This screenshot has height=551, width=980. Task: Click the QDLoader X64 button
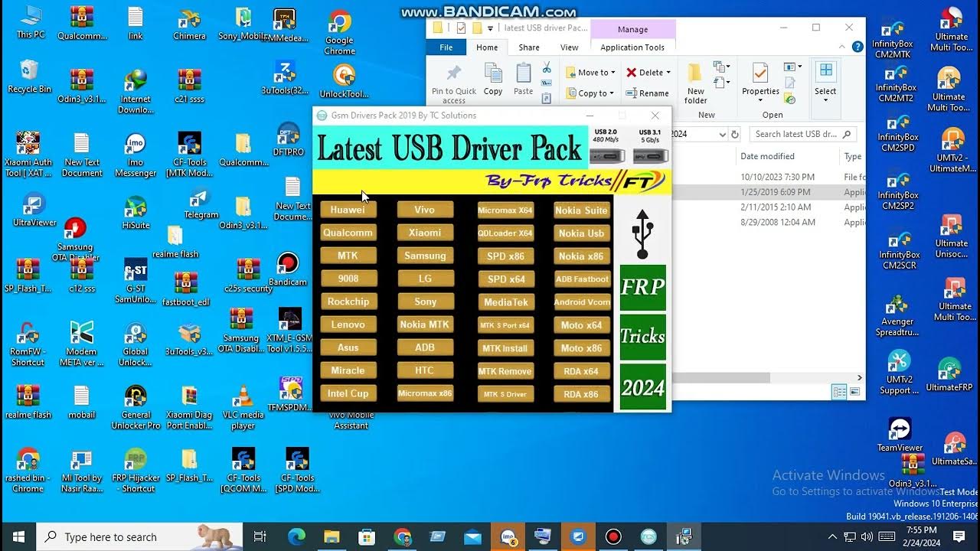[505, 233]
